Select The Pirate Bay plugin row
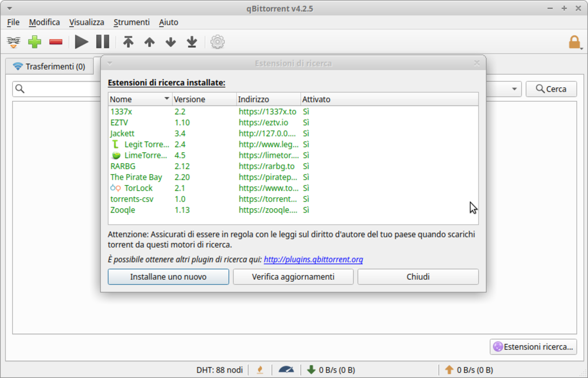The height and width of the screenshot is (378, 588). tap(136, 177)
